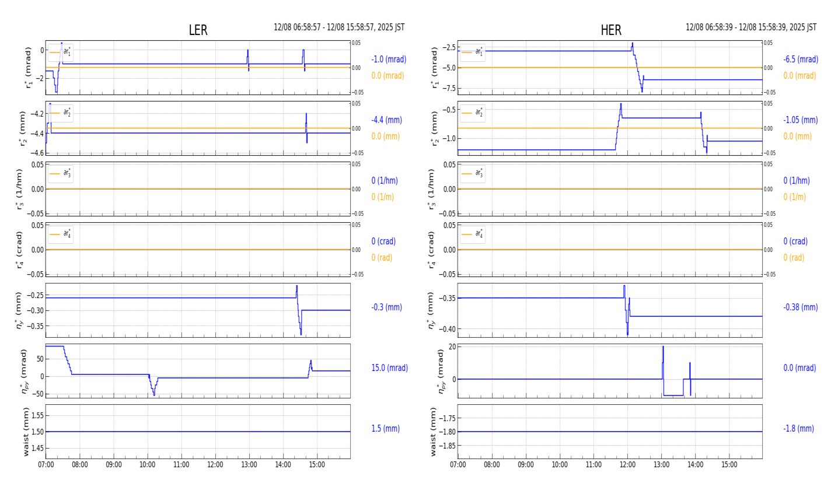Click the HER η*py (mrad) y-axis label
The height and width of the screenshot is (504, 824).
pyautogui.click(x=441, y=371)
